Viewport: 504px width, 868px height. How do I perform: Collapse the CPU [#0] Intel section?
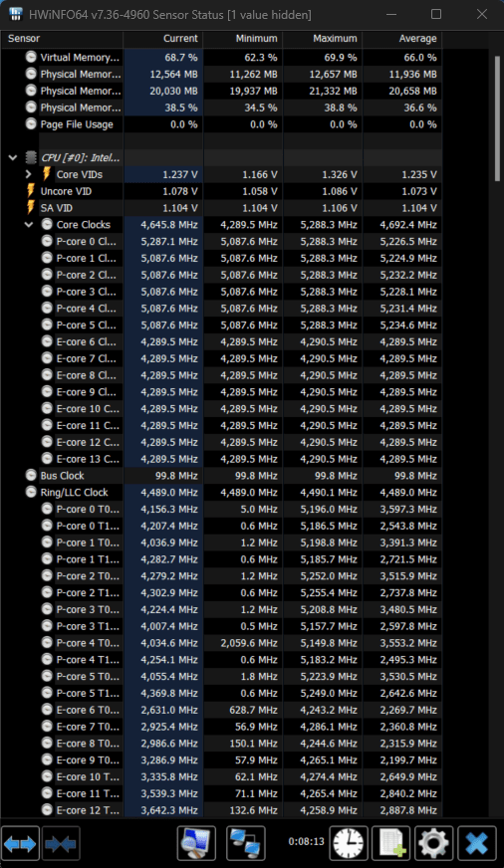13,157
